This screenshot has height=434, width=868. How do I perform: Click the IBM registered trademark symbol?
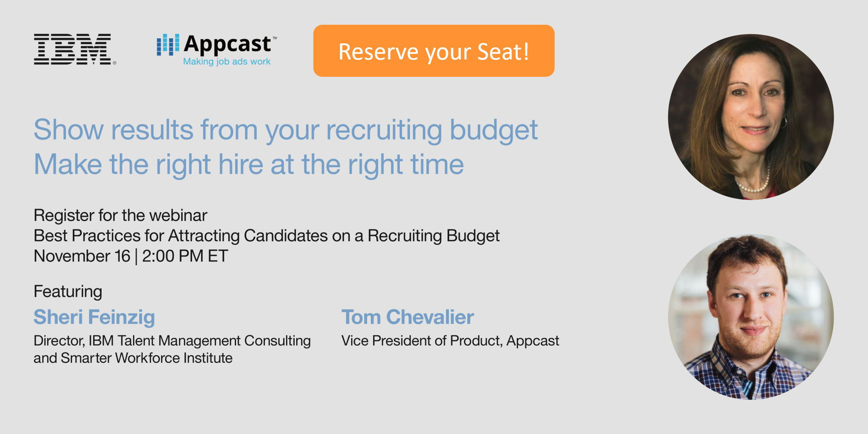[x=115, y=63]
